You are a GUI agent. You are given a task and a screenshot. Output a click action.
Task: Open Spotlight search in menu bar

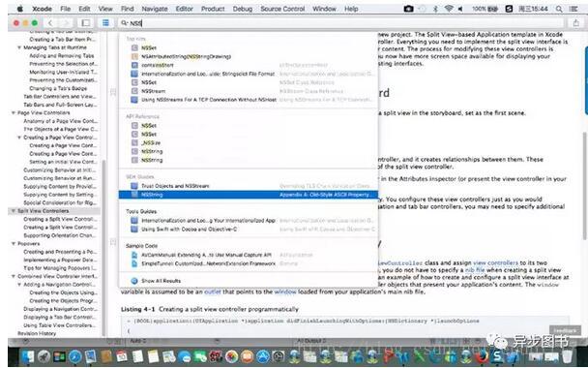point(559,9)
